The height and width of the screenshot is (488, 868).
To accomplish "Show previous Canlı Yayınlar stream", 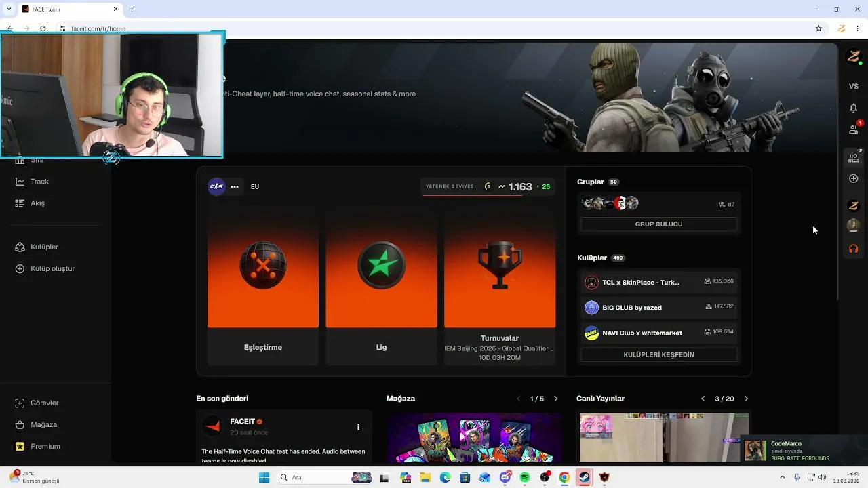I will click(703, 399).
